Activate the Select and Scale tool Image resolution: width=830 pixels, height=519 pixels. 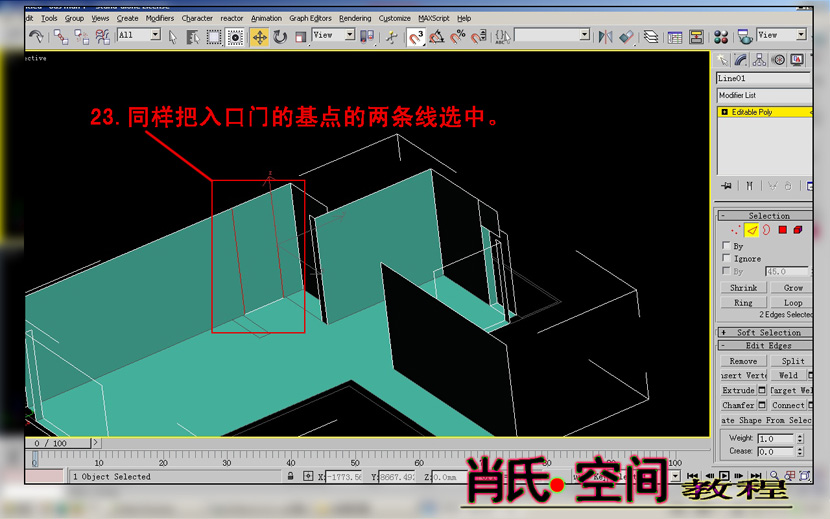pos(301,37)
